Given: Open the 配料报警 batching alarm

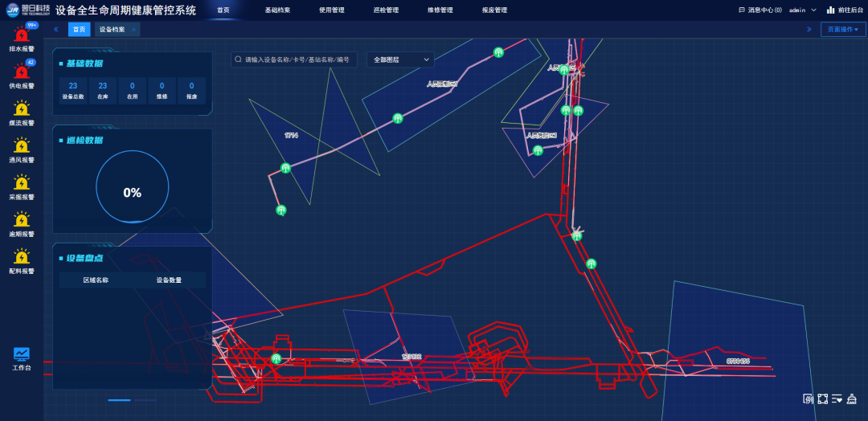Looking at the screenshot, I should (22, 256).
